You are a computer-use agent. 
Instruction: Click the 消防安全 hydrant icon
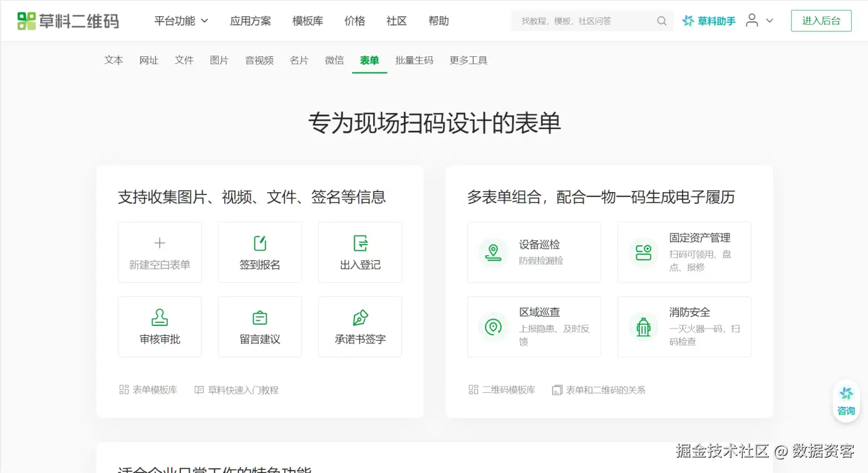(644, 327)
